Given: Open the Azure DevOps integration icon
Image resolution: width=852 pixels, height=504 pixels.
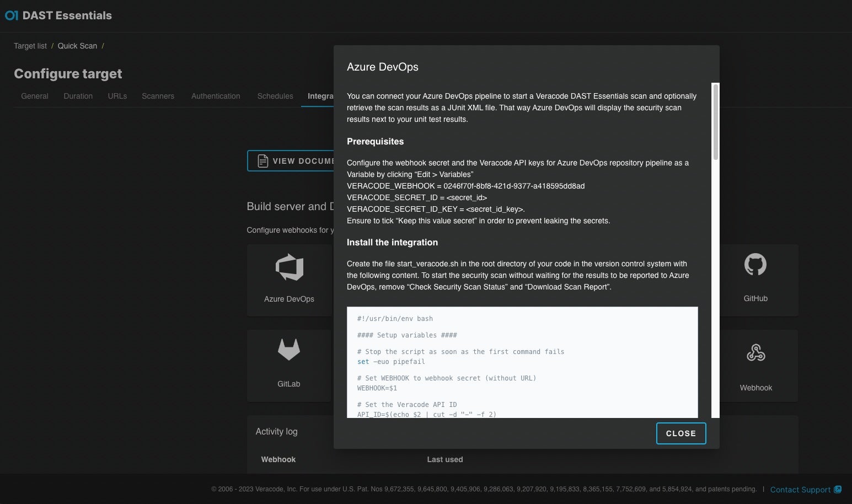Looking at the screenshot, I should click(x=290, y=267).
